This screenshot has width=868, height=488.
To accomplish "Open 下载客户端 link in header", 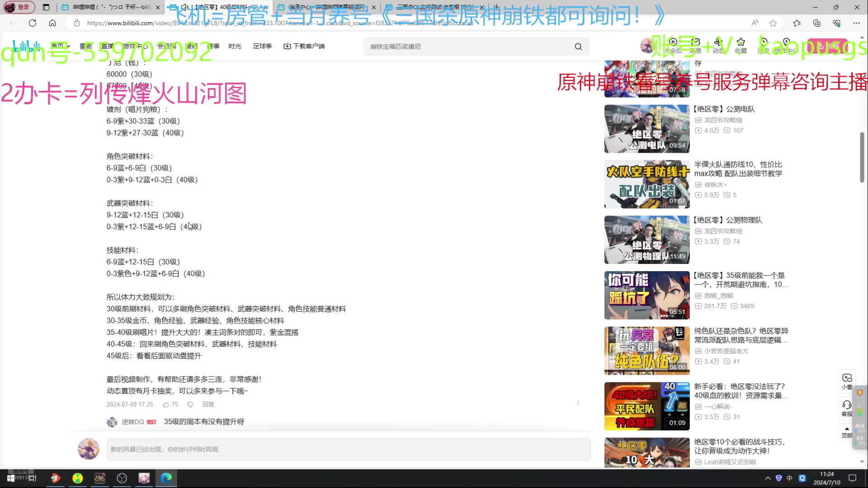I will 304,46.
